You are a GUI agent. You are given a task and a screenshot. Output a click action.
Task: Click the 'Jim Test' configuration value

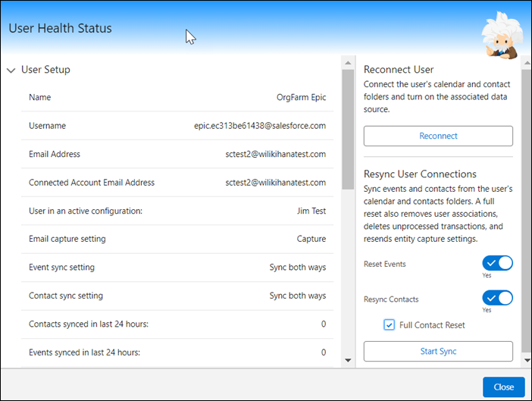tap(311, 211)
